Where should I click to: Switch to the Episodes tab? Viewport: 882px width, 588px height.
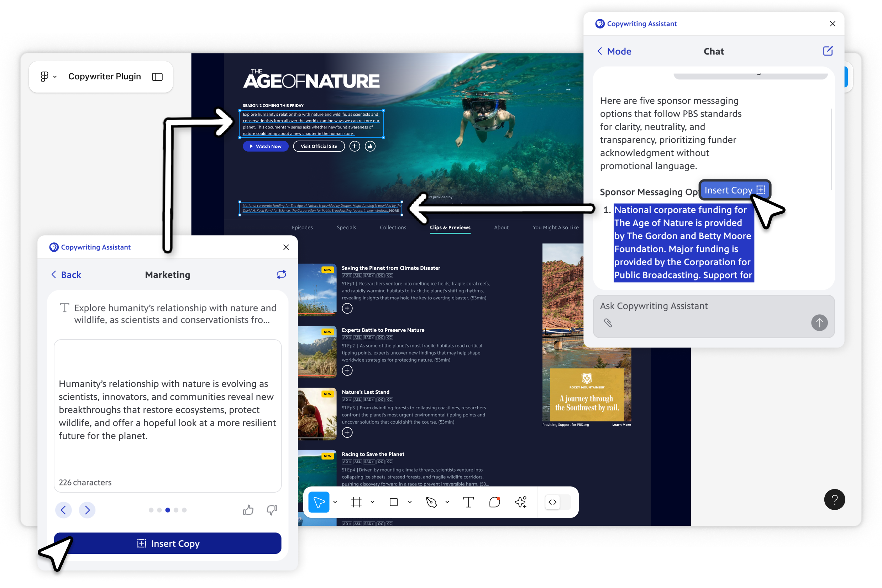302,227
